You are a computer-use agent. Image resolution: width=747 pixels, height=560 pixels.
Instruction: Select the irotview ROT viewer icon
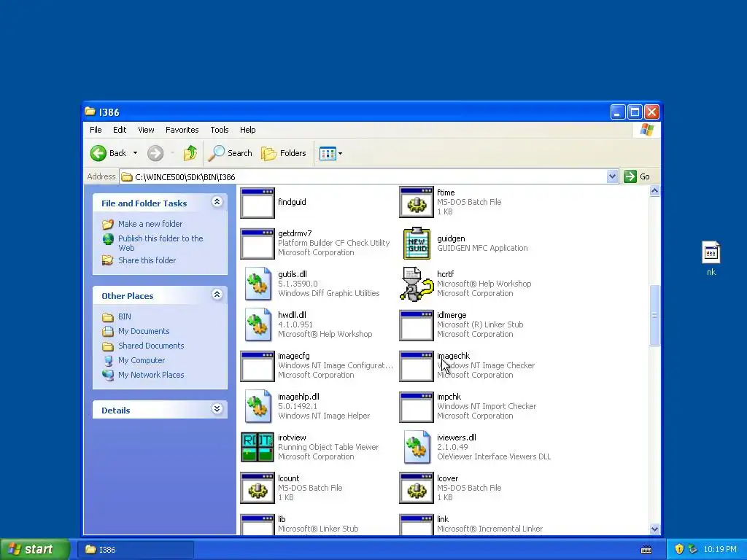(258, 447)
